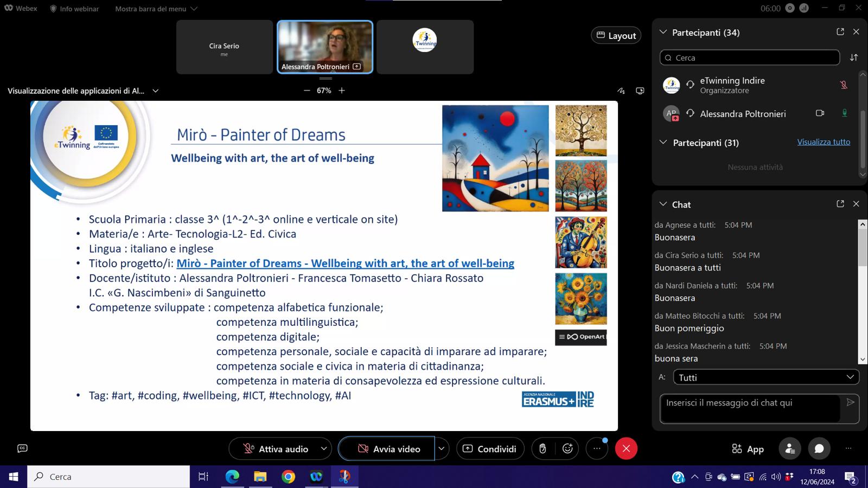Click the recording indicator icon

tap(790, 8)
